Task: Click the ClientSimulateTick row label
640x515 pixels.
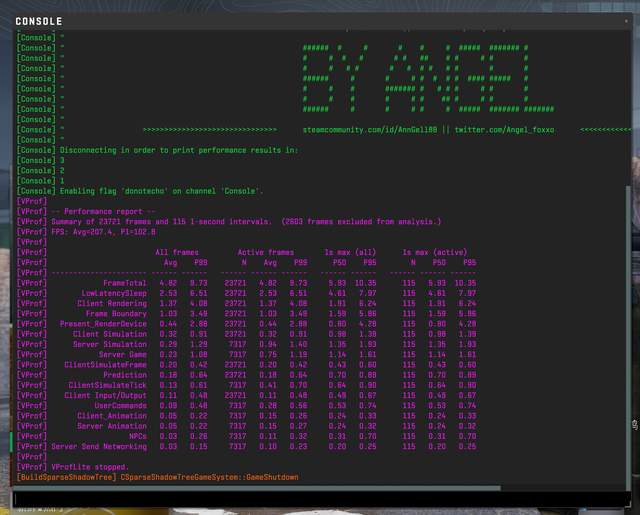Action: point(107,385)
